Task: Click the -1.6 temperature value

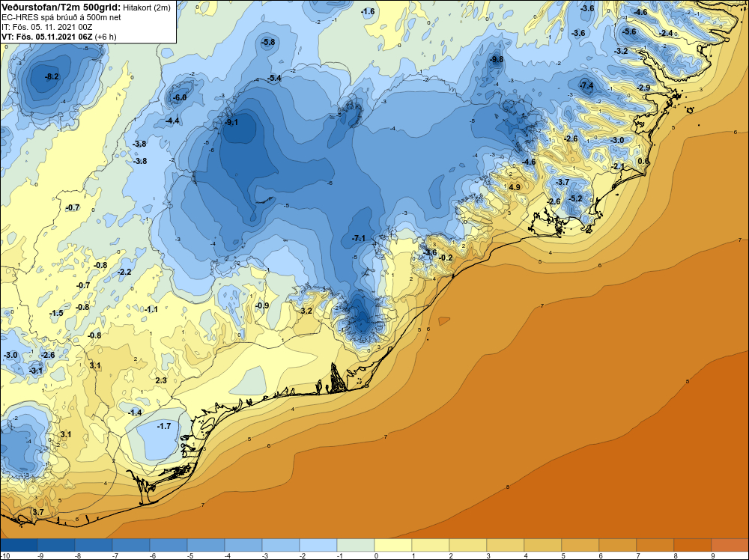Action: pyautogui.click(x=367, y=11)
